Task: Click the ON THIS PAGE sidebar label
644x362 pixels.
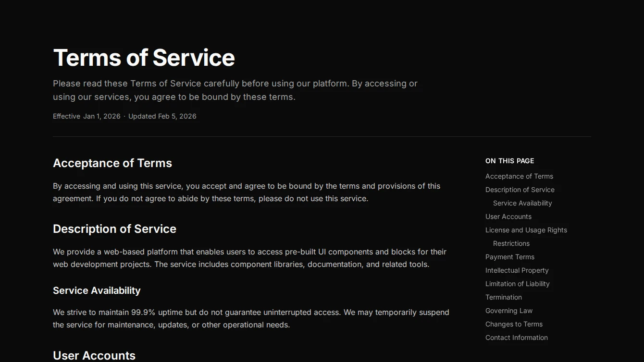Action: coord(509,161)
